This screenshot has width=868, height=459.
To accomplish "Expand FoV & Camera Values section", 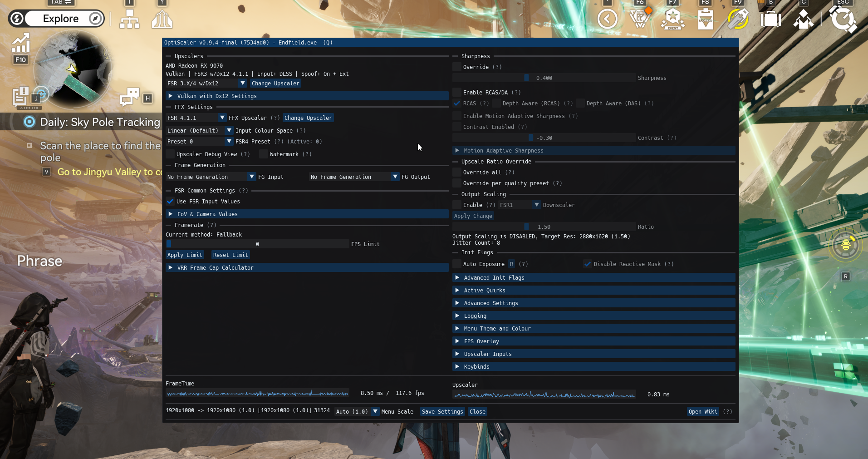I will coord(307,214).
